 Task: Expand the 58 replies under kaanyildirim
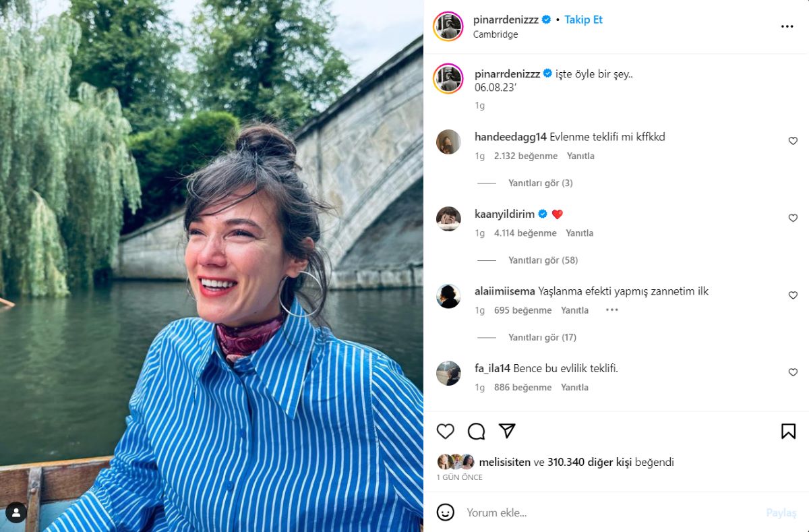pos(543,260)
